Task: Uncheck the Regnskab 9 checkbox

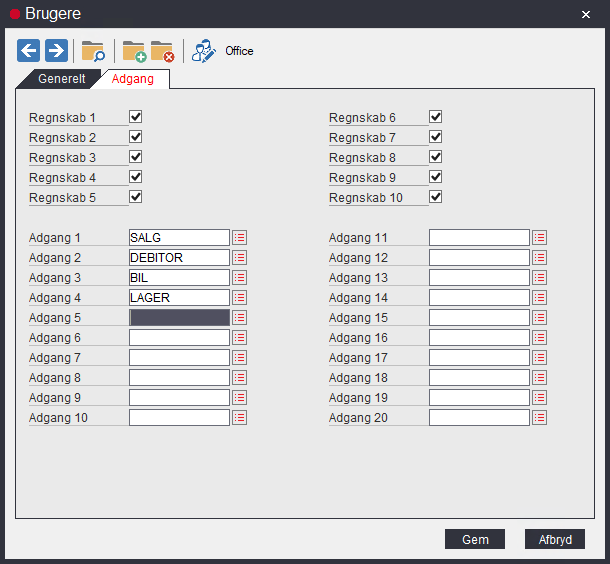Action: [x=435, y=177]
